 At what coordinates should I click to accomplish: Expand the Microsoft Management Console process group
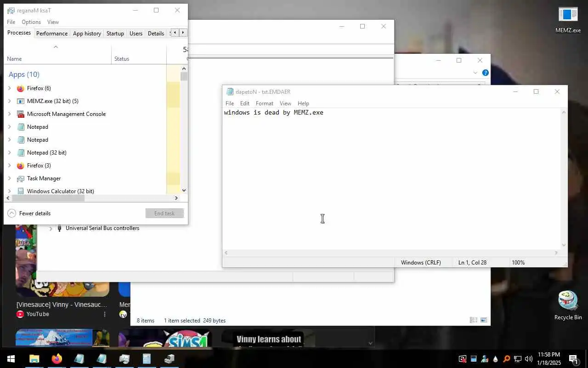tap(10, 114)
